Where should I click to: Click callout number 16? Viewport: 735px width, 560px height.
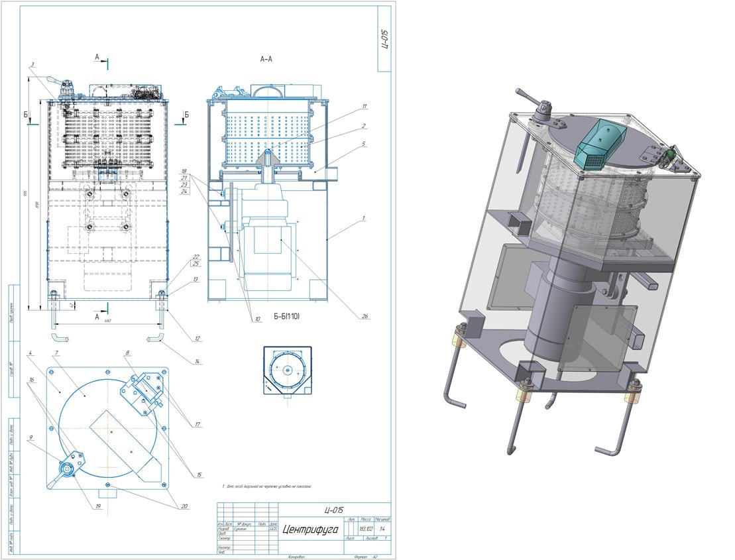31,380
